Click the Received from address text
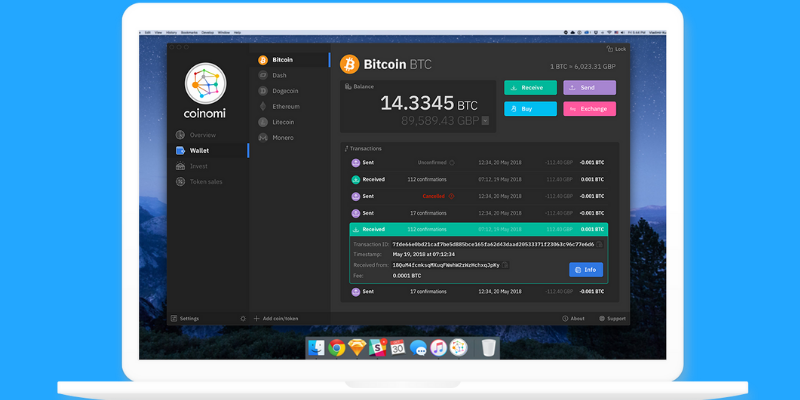800x400 pixels. pyautogui.click(x=446, y=265)
